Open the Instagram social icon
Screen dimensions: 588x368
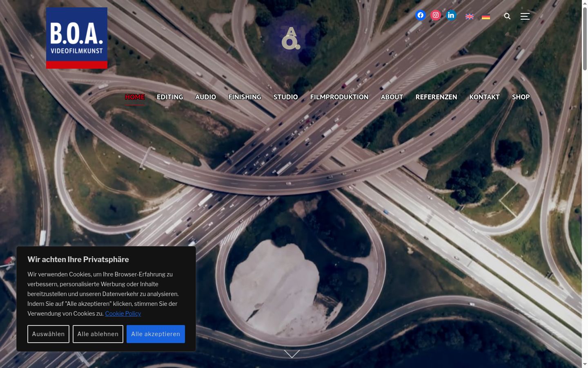pyautogui.click(x=436, y=15)
